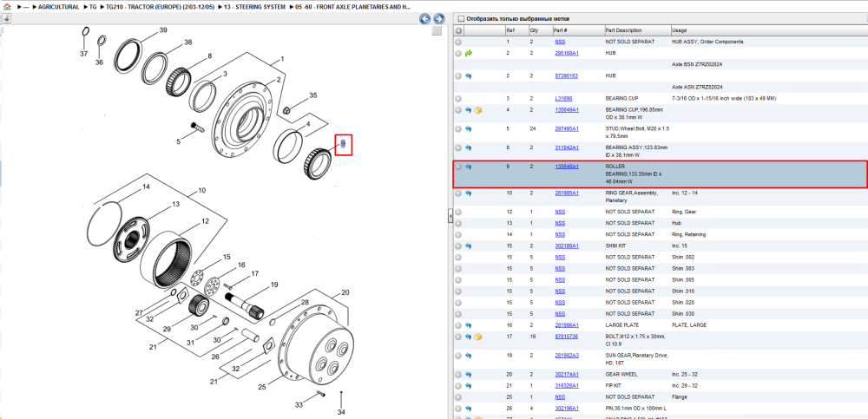The width and height of the screenshot is (868, 419).
Task: Click blue arrow icon for part 87390163
Action: 469,75
